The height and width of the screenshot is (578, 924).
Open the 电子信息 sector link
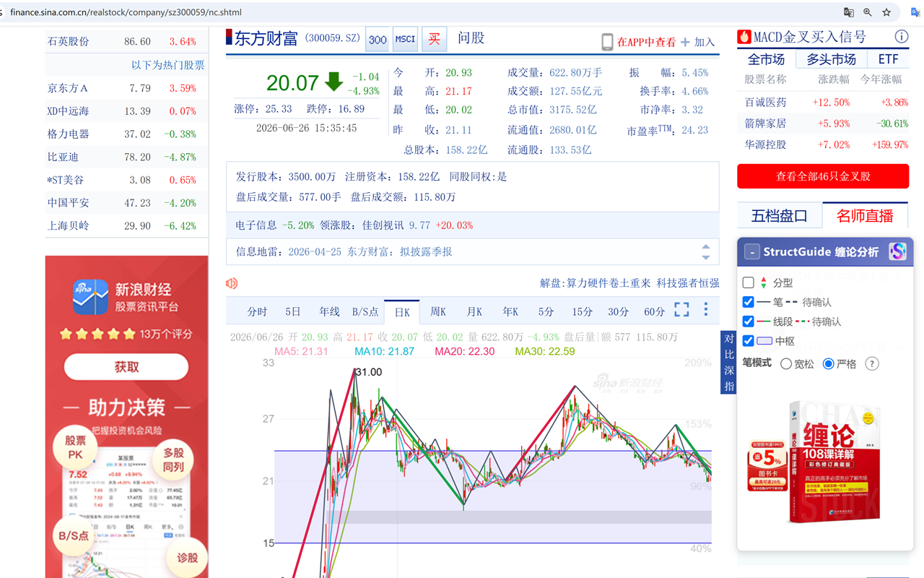[x=256, y=225]
